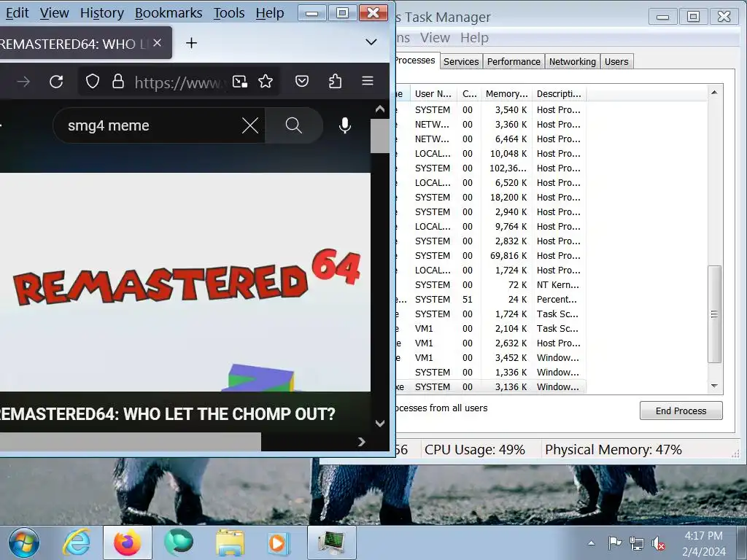Click the forward navigation arrow in Firefox
Viewport: 747px width, 560px height.
click(23, 82)
